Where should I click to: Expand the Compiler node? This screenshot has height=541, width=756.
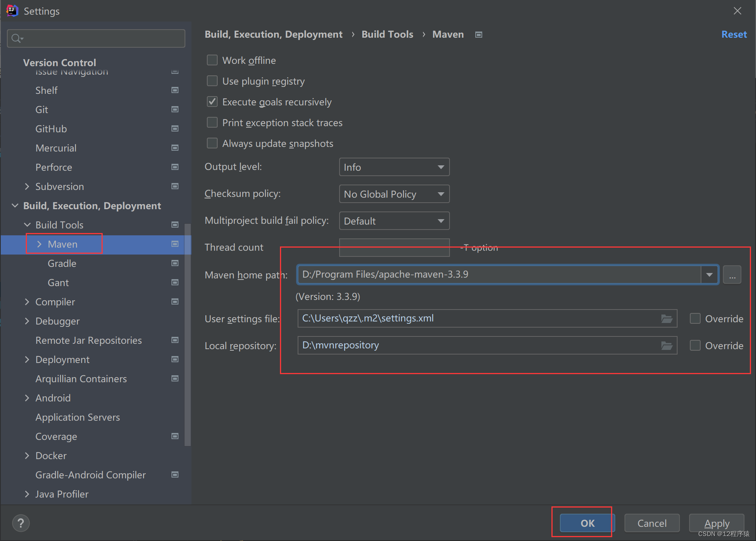click(27, 302)
